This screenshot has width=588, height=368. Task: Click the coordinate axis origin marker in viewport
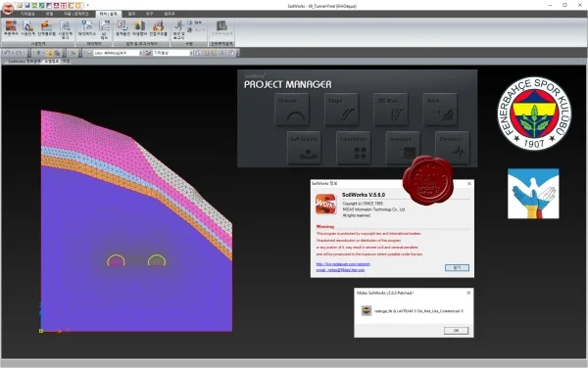click(41, 331)
